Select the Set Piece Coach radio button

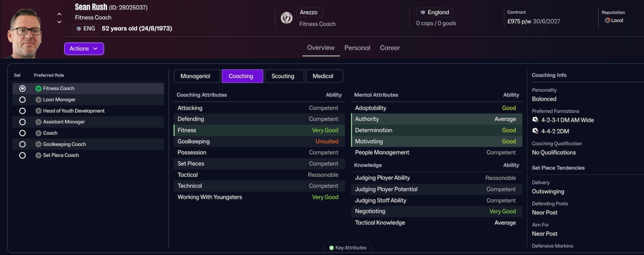22,155
